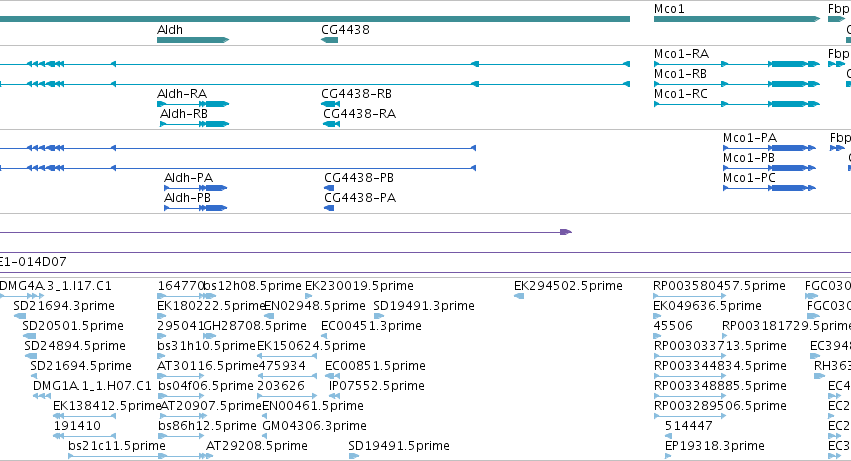This screenshot has width=851, height=461.
Task: Select the Aldh-RB transcript glyph
Action: point(194,124)
